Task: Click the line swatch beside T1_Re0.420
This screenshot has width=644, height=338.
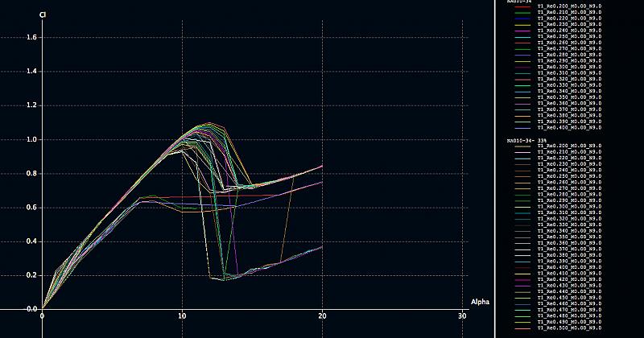Action: click(522, 279)
